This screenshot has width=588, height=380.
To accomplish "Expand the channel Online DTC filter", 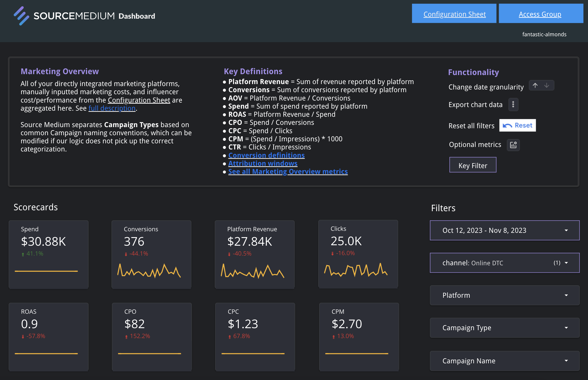I will pos(504,263).
